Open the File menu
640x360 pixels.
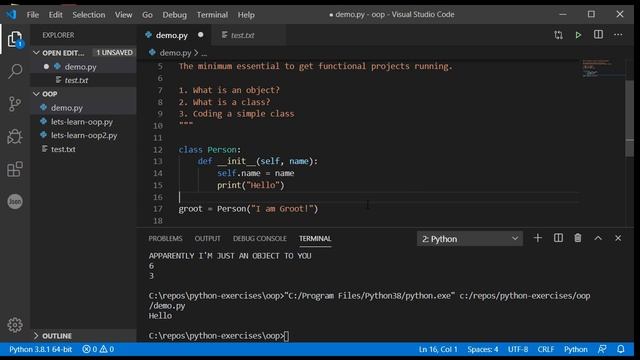click(x=33, y=15)
